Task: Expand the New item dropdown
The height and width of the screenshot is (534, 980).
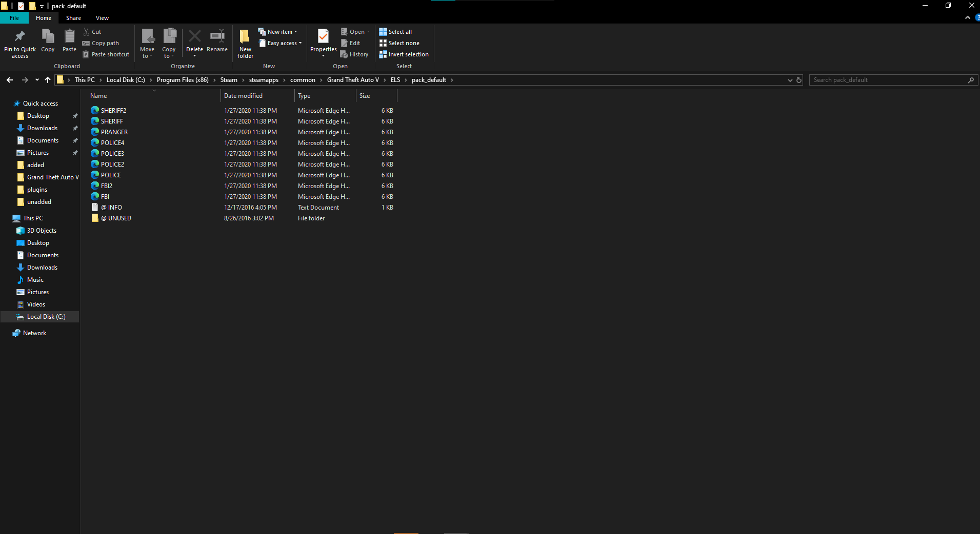Action: (x=277, y=32)
